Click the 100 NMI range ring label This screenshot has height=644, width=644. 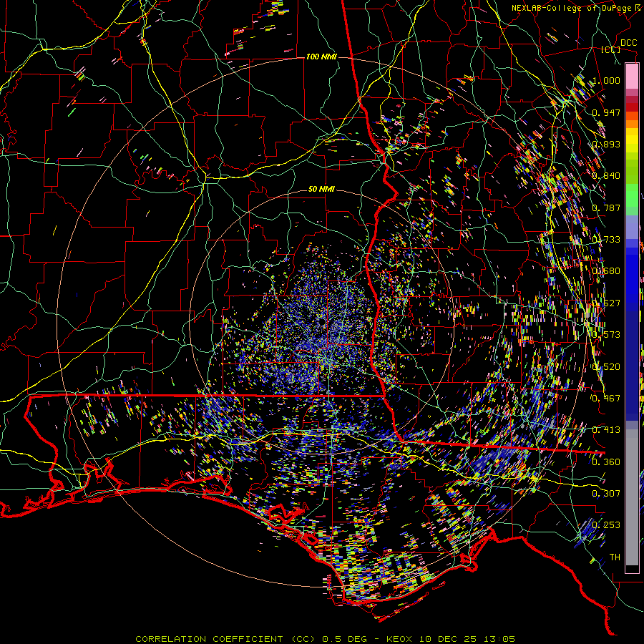coord(321,57)
